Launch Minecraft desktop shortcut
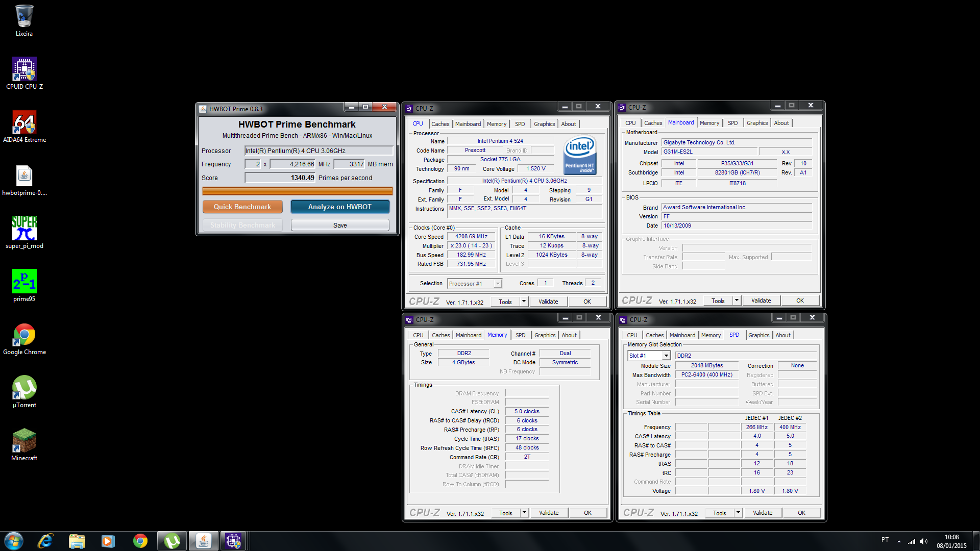 (x=24, y=445)
